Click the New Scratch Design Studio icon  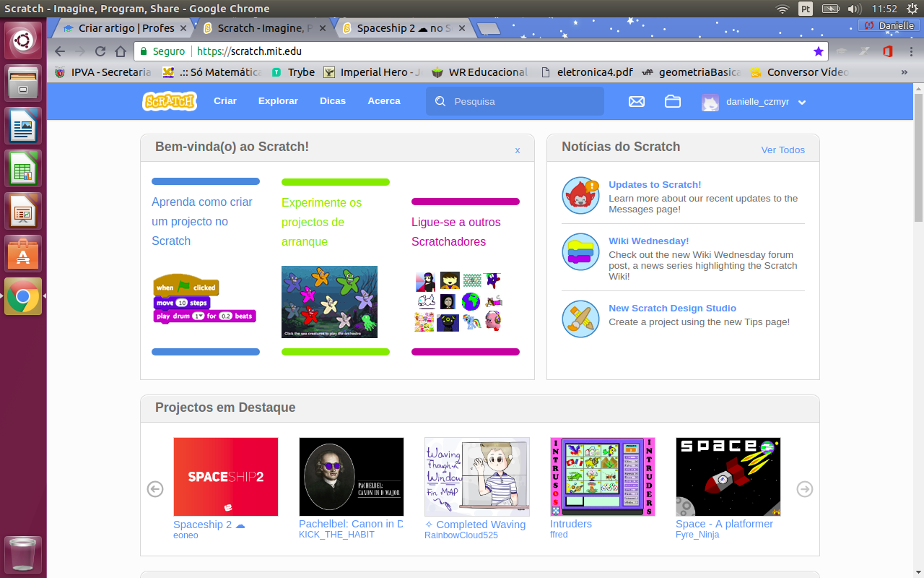click(x=581, y=319)
